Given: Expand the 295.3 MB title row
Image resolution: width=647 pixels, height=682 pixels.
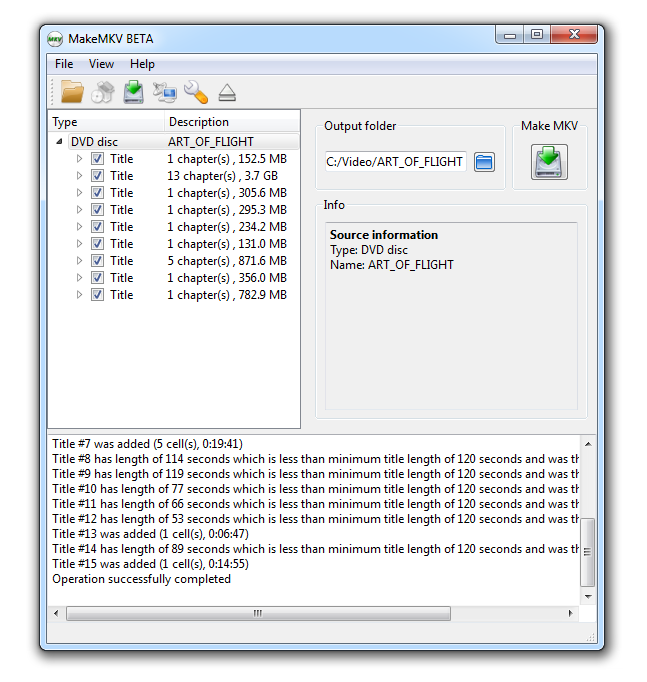Looking at the screenshot, I should 79,210.
